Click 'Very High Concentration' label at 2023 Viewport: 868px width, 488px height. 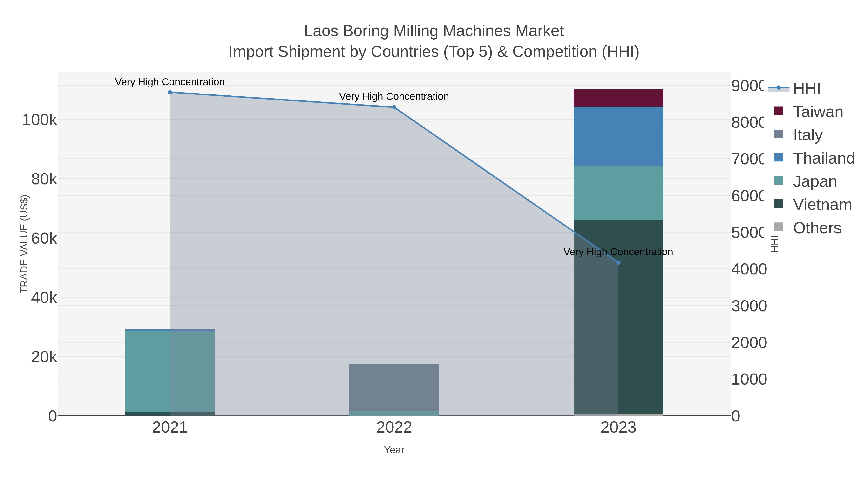[618, 252]
